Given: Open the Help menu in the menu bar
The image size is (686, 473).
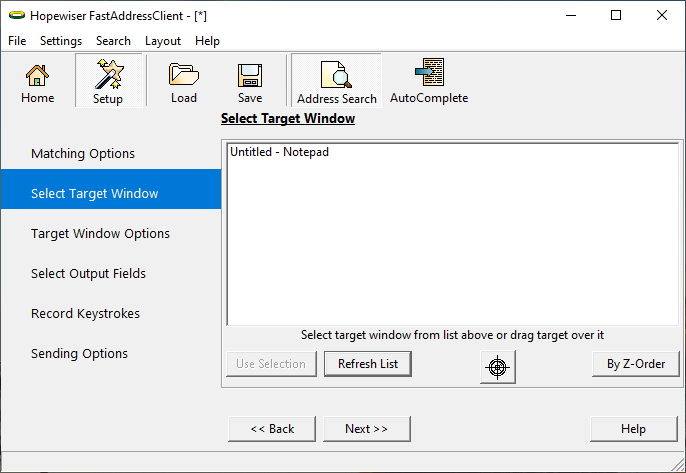Looking at the screenshot, I should click(207, 41).
